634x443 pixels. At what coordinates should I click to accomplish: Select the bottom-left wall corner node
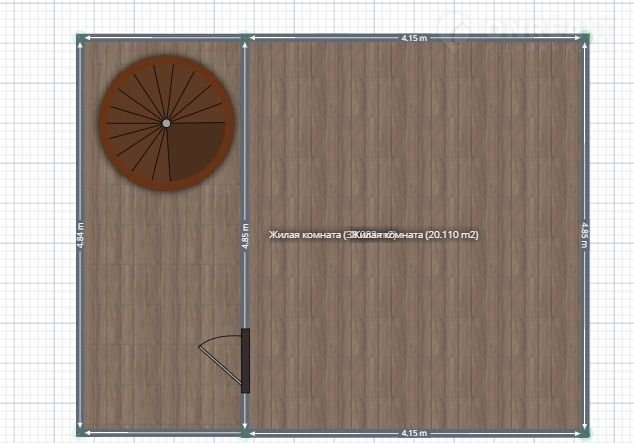pyautogui.click(x=79, y=432)
